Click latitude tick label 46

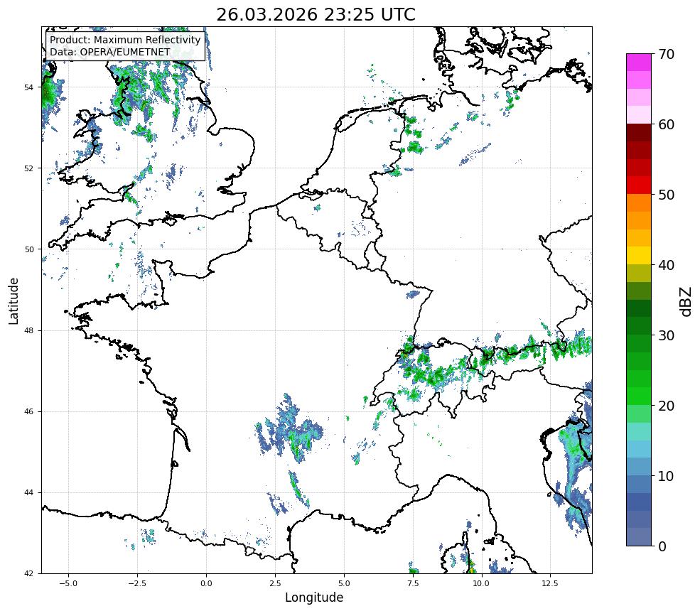pos(28,411)
